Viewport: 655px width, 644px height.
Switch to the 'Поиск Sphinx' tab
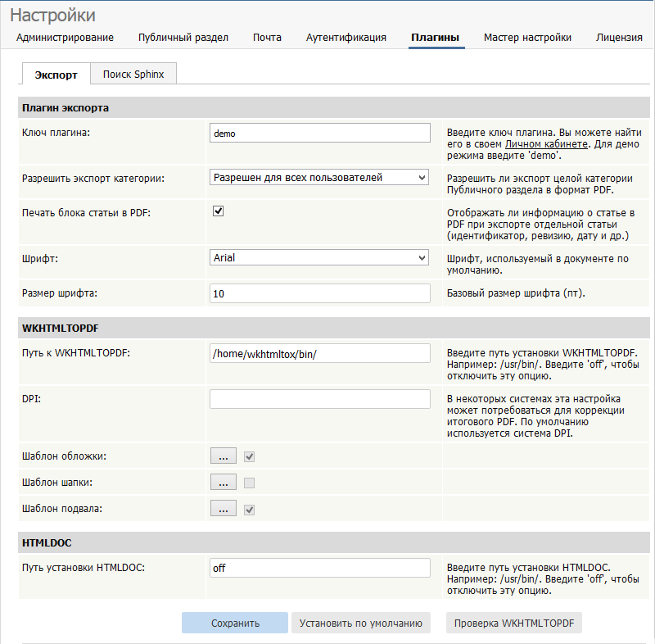click(x=133, y=74)
